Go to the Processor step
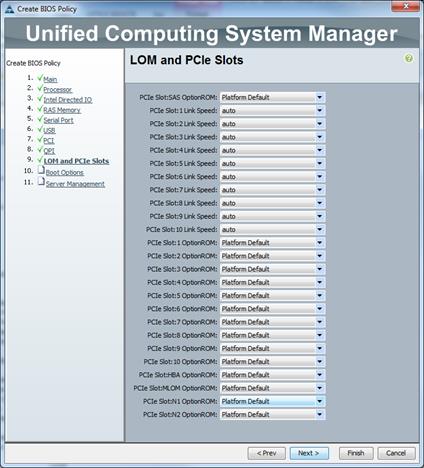The width and height of the screenshot is (424, 468). point(58,90)
